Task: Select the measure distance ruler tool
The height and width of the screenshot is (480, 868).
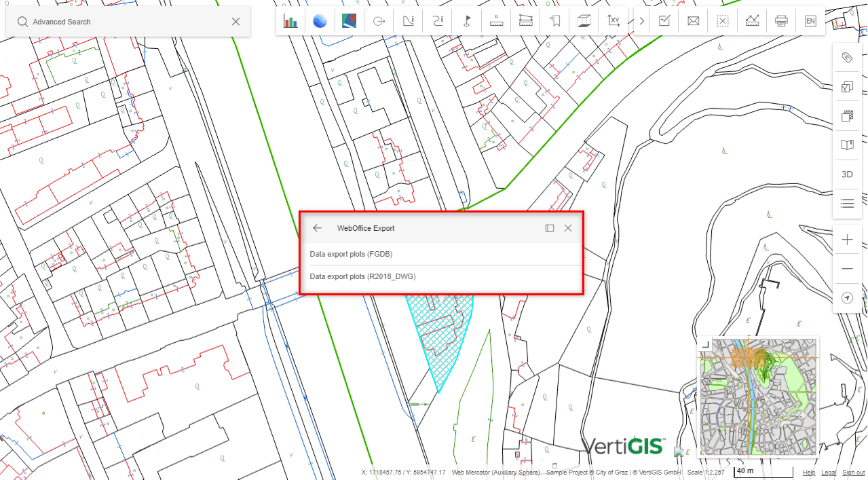Action: 496,20
